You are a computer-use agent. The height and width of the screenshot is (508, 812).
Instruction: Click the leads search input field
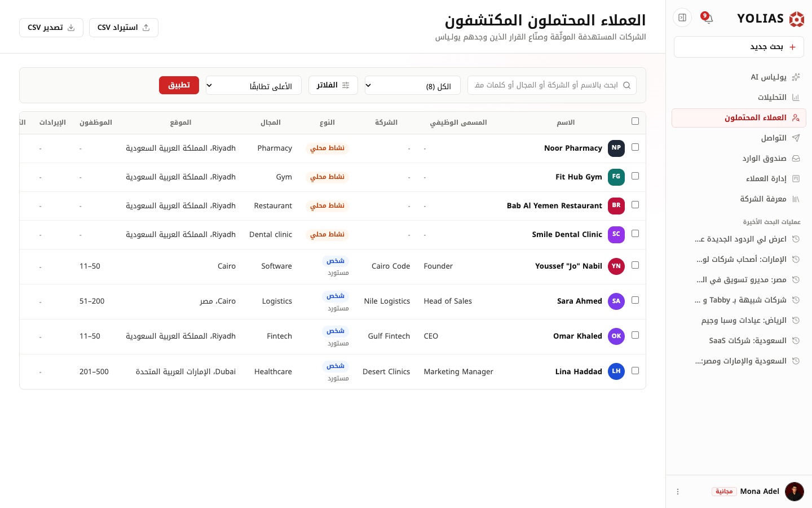tap(552, 85)
